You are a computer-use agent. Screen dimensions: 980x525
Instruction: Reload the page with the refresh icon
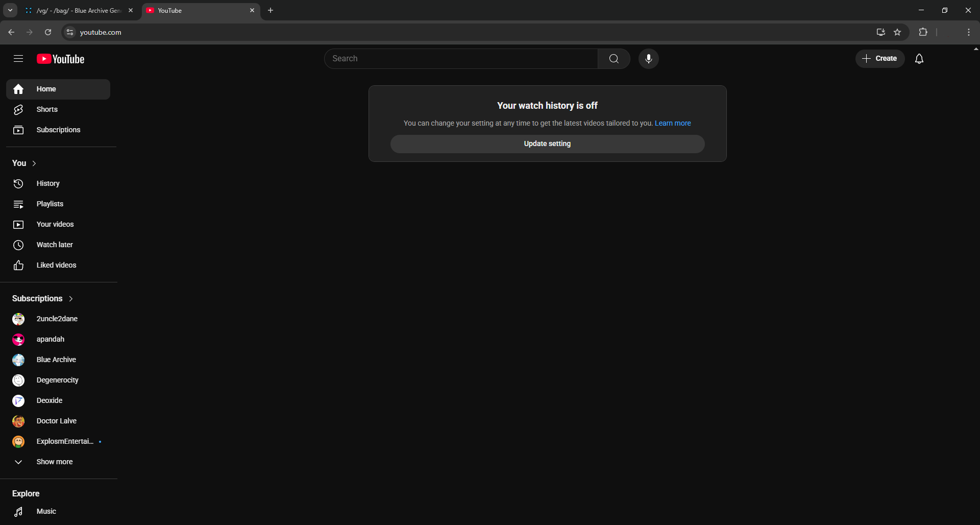click(x=48, y=32)
